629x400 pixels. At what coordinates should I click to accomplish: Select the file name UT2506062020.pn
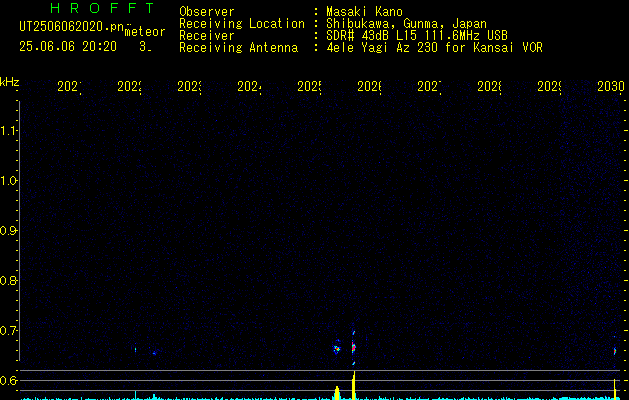(x=72, y=27)
